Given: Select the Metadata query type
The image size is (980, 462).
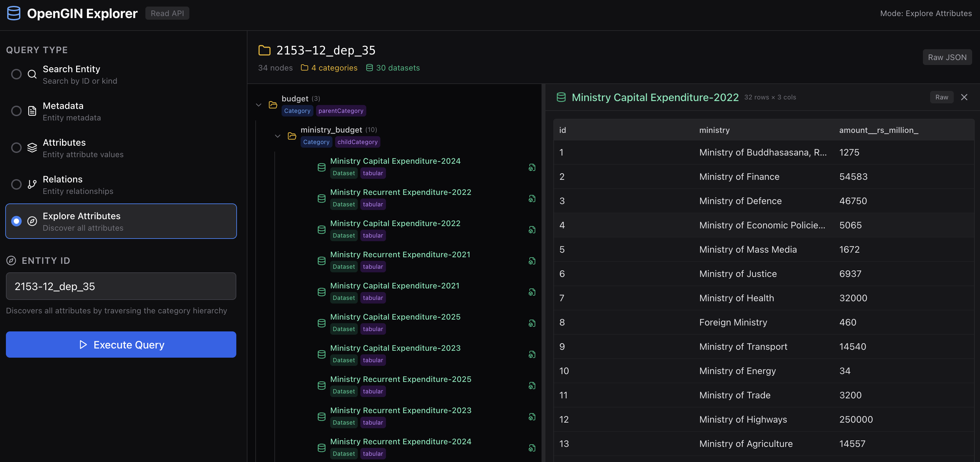Looking at the screenshot, I should click(16, 111).
